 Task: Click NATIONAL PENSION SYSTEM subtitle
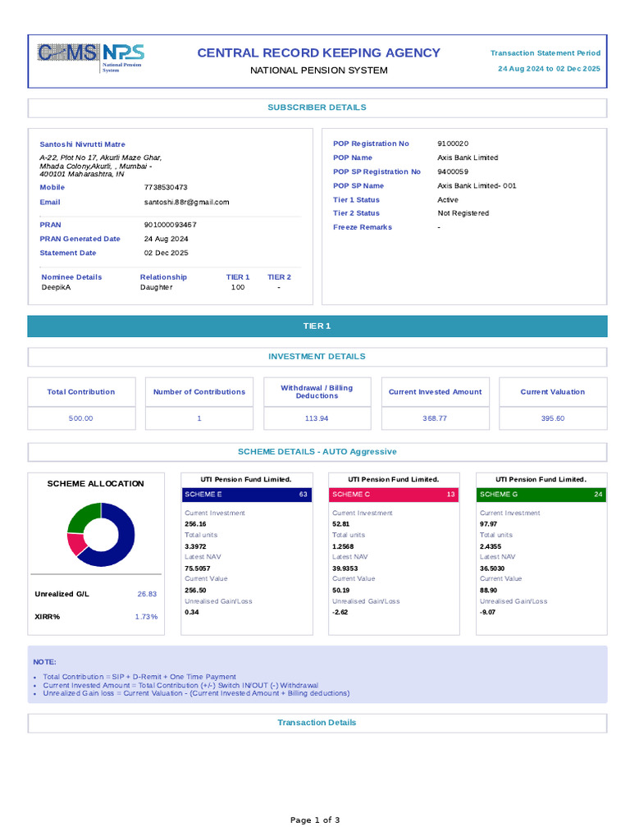pos(319,71)
